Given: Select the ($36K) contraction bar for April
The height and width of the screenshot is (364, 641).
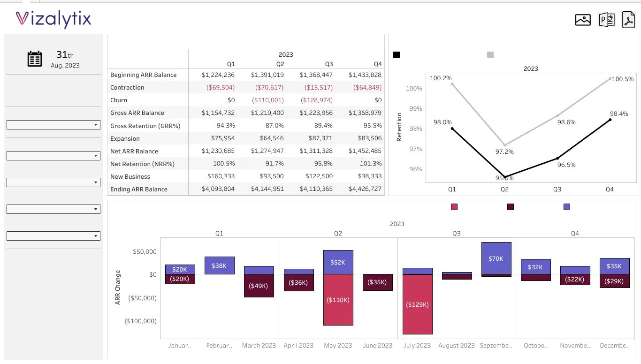Looking at the screenshot, I should tap(298, 282).
